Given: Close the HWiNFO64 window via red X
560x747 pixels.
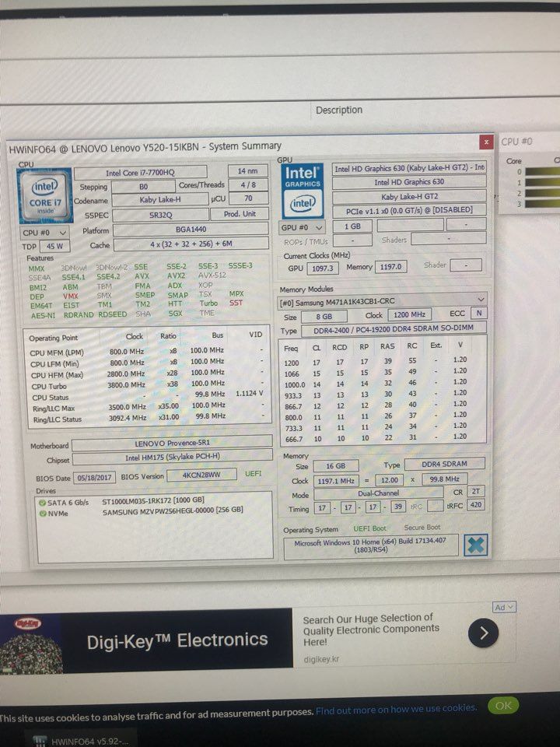Looking at the screenshot, I should (x=486, y=142).
